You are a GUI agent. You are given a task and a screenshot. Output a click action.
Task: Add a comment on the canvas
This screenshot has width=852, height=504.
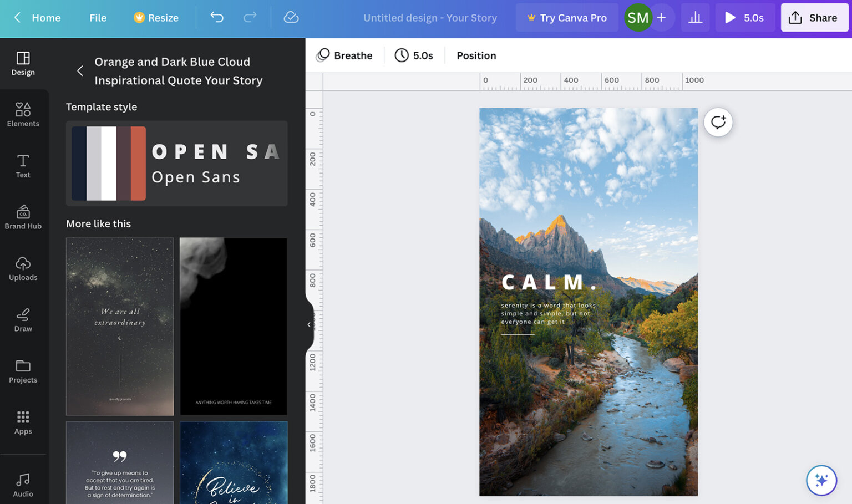[x=718, y=122]
